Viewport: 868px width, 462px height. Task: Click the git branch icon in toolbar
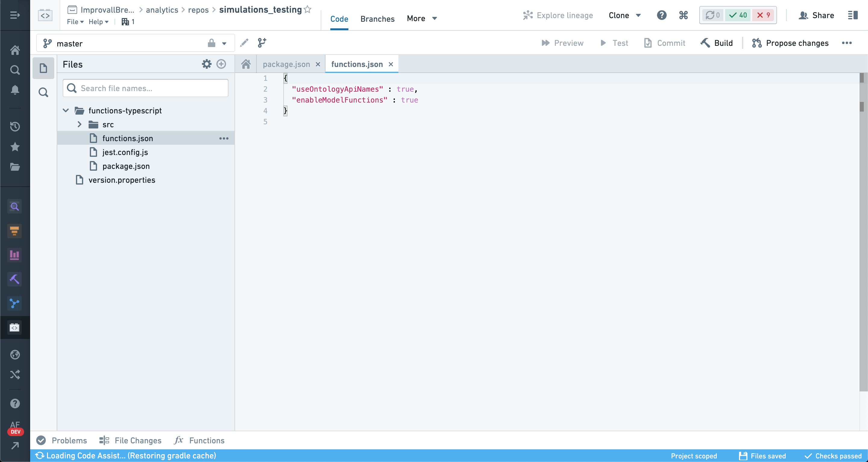(x=262, y=43)
